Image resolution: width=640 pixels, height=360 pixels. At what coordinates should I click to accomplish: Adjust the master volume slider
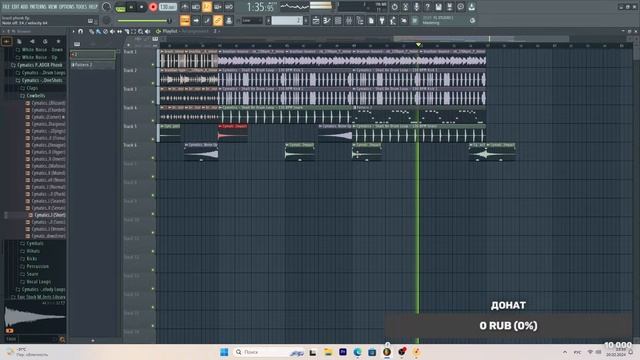(x=144, y=20)
